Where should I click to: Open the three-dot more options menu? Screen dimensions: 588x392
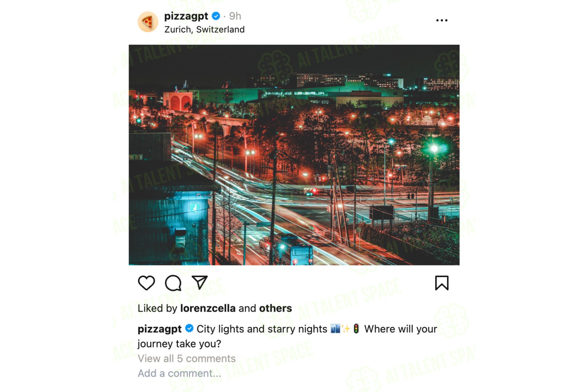tap(442, 20)
